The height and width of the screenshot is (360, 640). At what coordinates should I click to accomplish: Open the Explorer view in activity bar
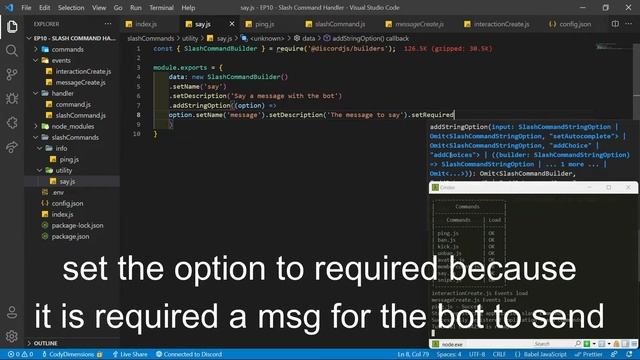(12, 27)
